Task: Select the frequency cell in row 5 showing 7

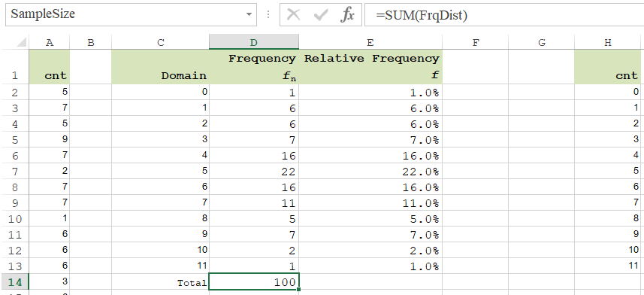Action: [x=254, y=139]
